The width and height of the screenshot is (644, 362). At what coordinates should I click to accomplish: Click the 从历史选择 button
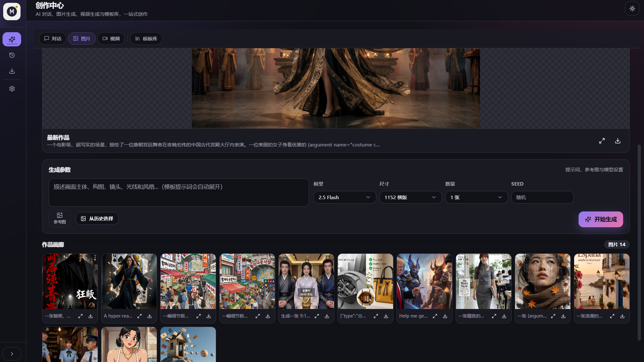tap(97, 218)
